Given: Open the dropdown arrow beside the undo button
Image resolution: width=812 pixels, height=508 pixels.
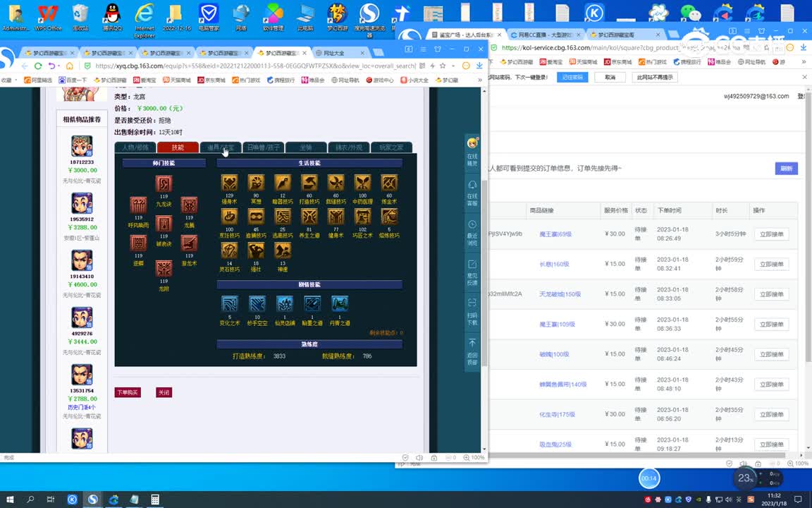Looking at the screenshot, I should tap(60, 66).
